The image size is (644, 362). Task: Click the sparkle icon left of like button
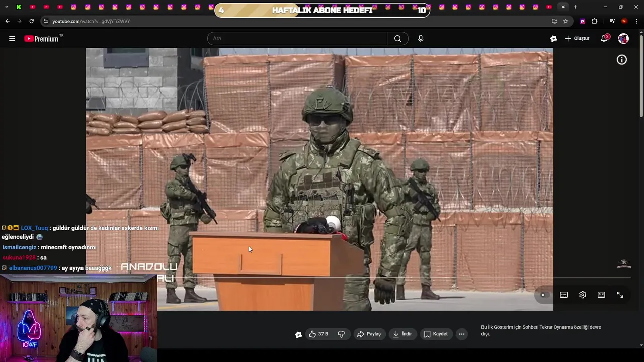point(298,334)
